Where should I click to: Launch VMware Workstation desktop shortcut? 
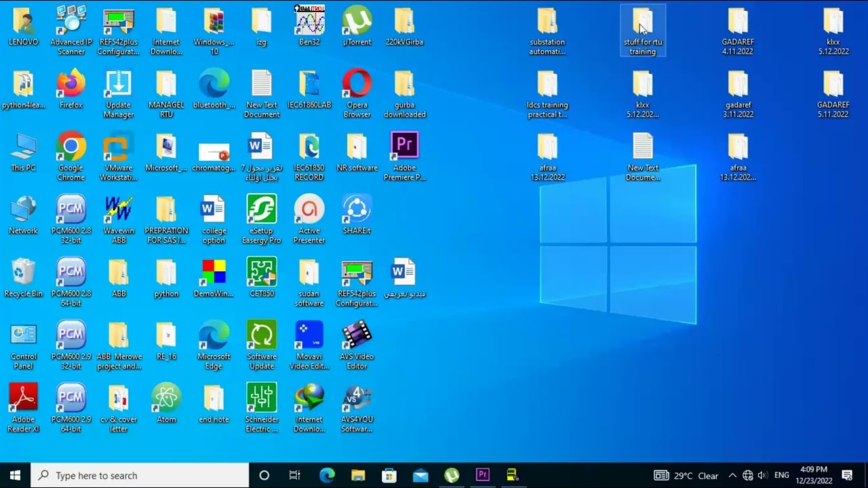(119, 157)
